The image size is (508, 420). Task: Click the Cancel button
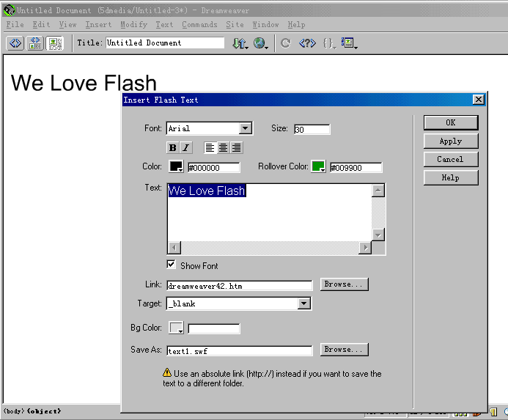(451, 160)
